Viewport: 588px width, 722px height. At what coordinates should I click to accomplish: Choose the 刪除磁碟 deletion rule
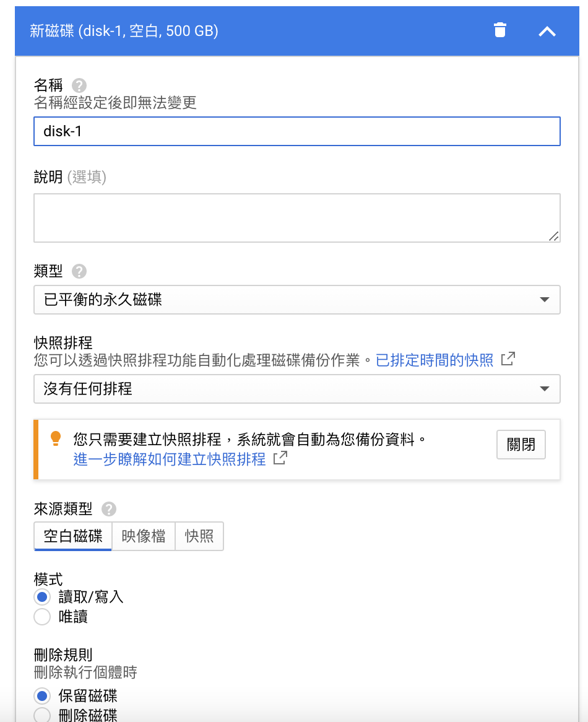tap(42, 715)
